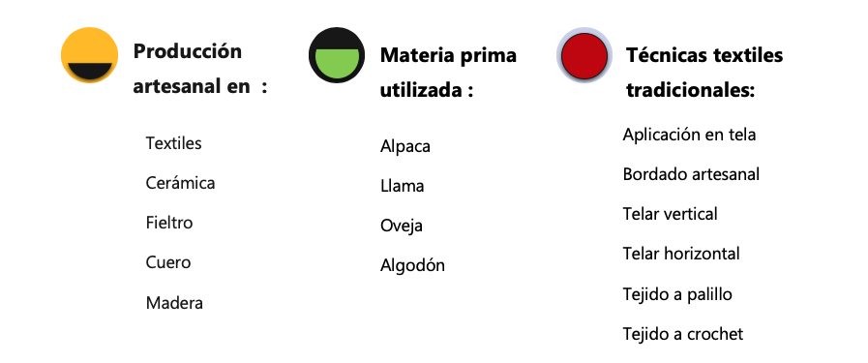868x363 pixels.
Task: Select 'Bordado artesanal' technique
Action: [x=691, y=174]
